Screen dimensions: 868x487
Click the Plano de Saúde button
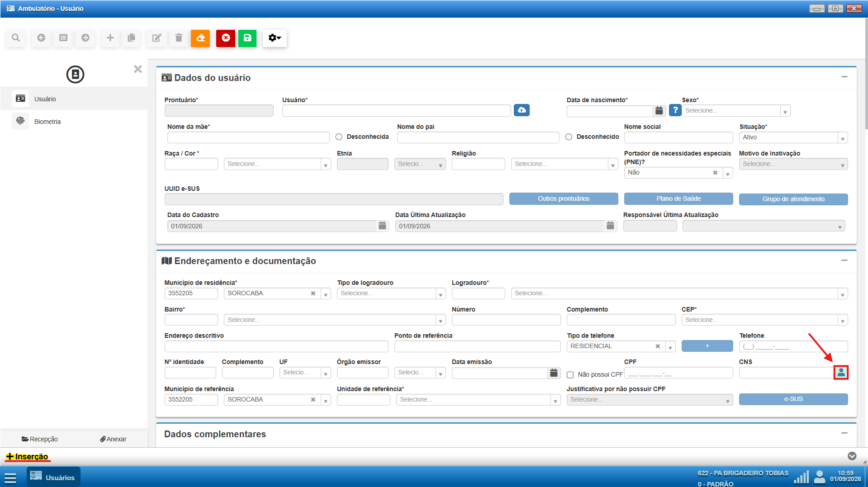pos(678,199)
